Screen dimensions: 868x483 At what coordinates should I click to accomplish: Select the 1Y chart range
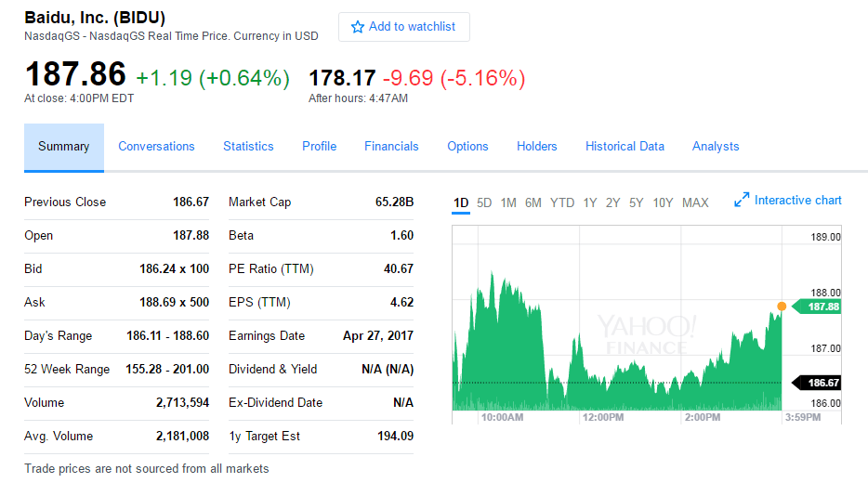click(x=590, y=202)
